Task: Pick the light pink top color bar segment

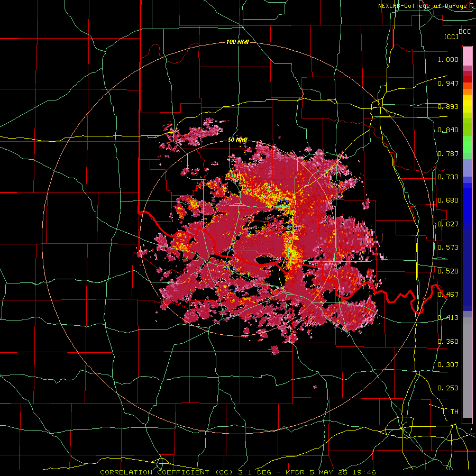Action: [x=467, y=56]
